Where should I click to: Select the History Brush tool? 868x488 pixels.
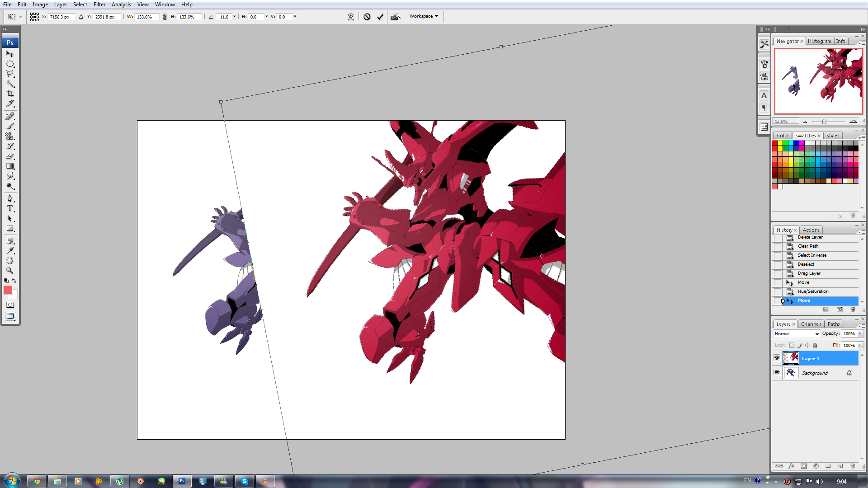(9, 146)
